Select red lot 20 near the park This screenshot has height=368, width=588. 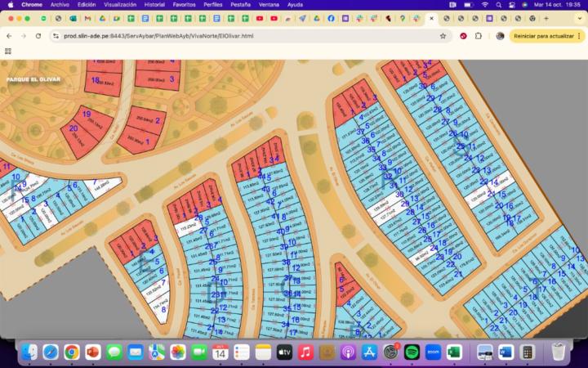(77, 137)
